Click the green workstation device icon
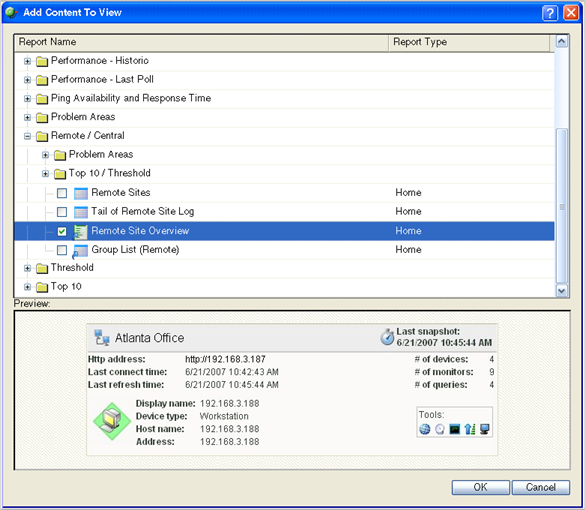This screenshot has height=510, width=585. click(112, 421)
